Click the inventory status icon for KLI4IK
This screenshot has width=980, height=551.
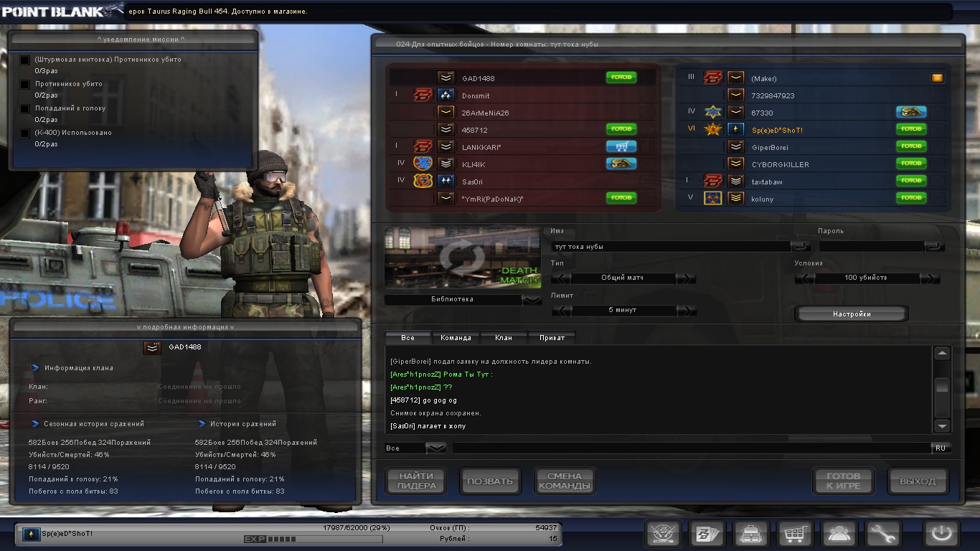tap(621, 164)
